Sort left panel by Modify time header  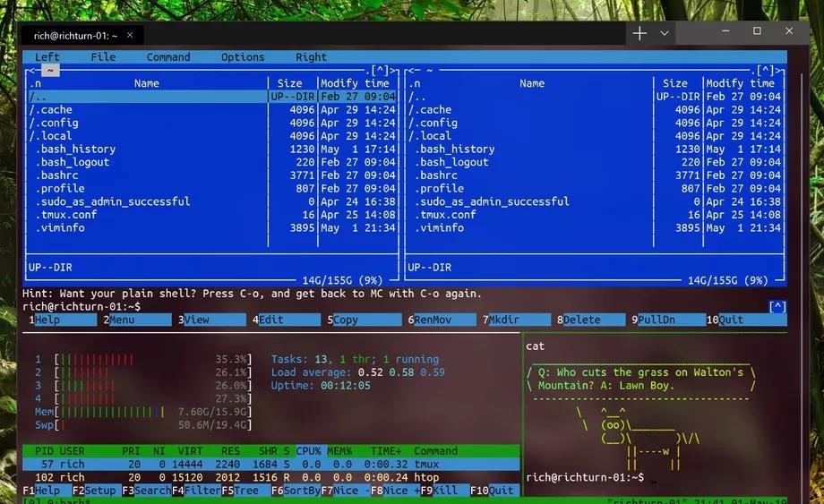pyautogui.click(x=355, y=83)
